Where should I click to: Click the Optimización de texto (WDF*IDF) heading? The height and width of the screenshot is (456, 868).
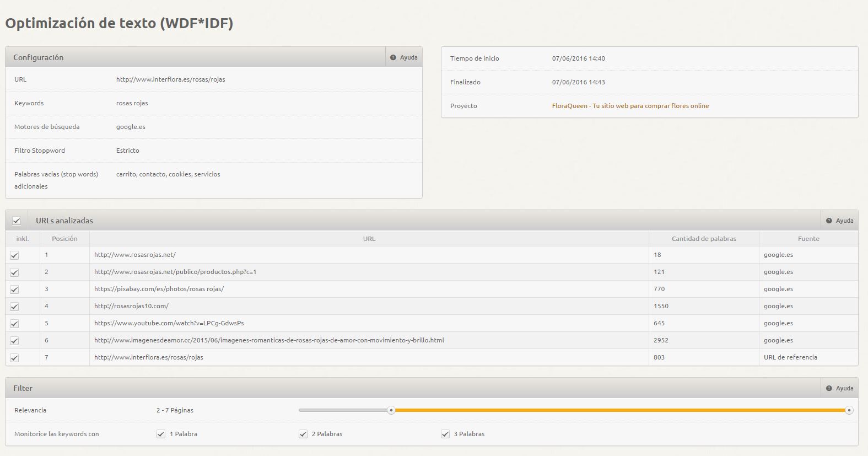click(x=119, y=23)
